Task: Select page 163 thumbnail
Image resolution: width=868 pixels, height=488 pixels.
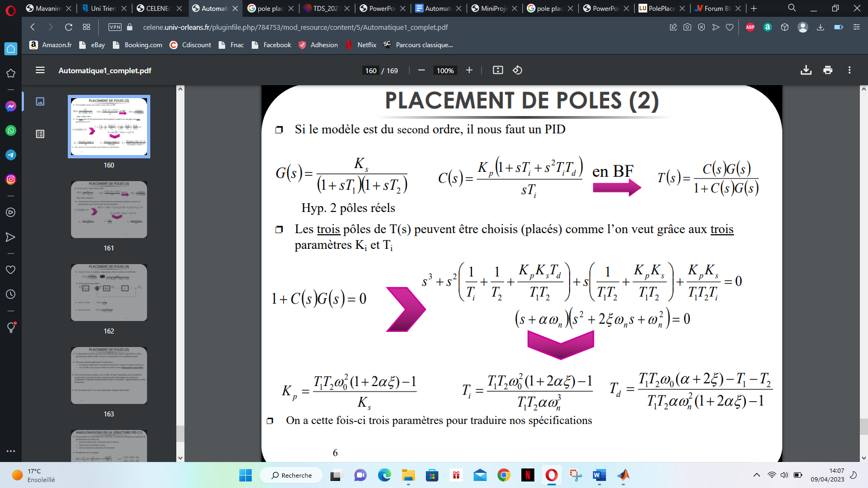Action: (x=109, y=376)
